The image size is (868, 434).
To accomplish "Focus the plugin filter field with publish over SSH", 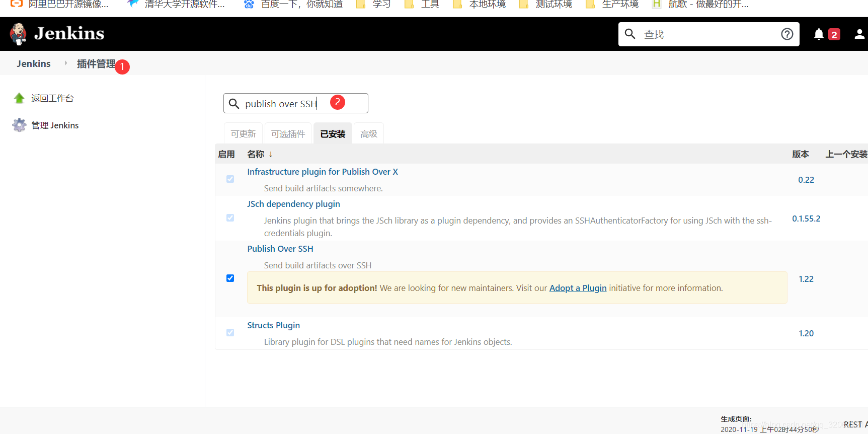I will 296,103.
